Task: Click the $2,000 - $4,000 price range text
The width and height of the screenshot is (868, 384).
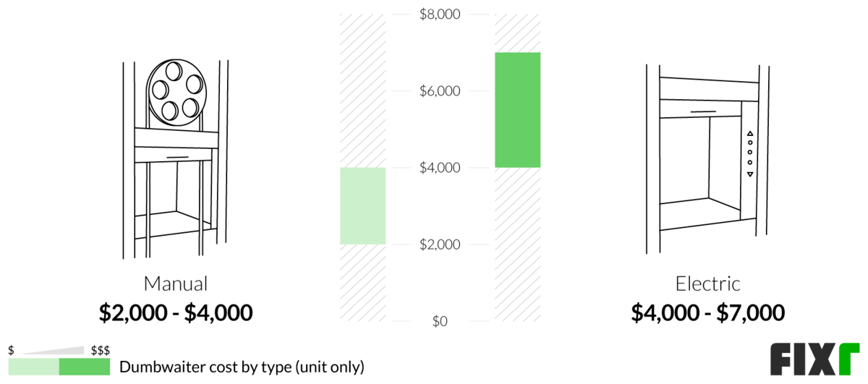Action: (176, 312)
